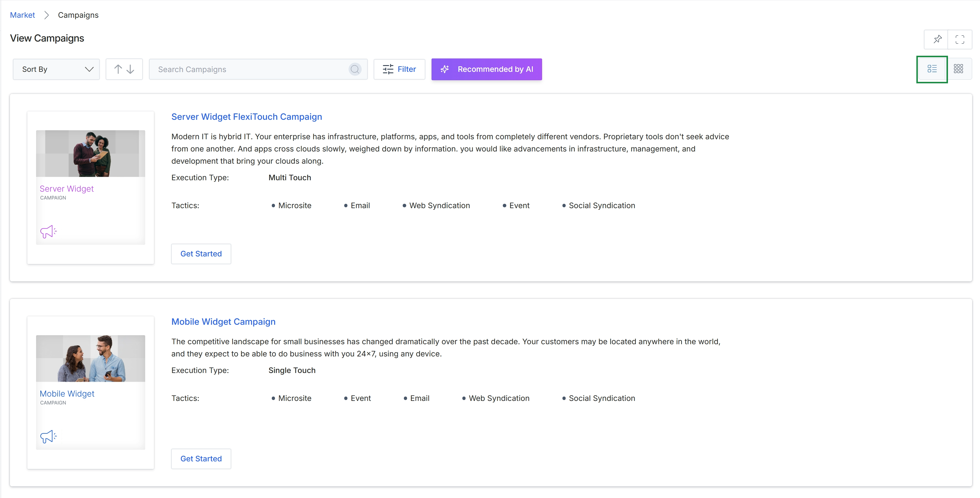The width and height of the screenshot is (980, 498).
Task: Go to Market breadcrumb link
Action: 22,15
